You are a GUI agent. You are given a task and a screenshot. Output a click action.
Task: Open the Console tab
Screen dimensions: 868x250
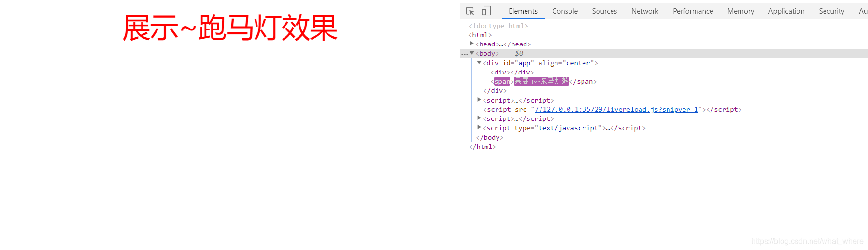[565, 11]
